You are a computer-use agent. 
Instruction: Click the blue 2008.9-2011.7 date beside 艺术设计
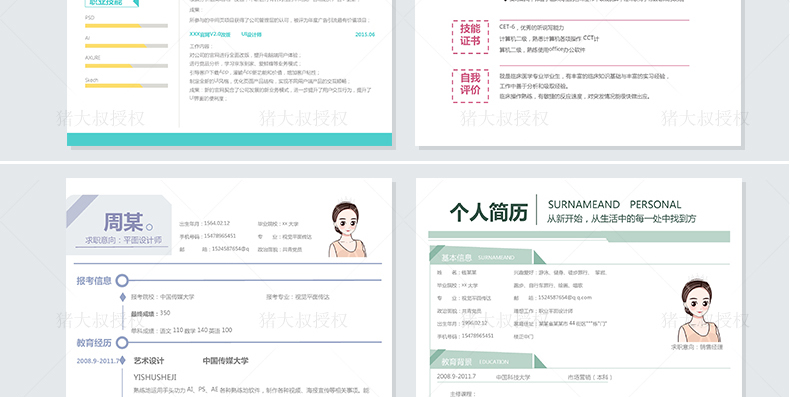click(98, 361)
